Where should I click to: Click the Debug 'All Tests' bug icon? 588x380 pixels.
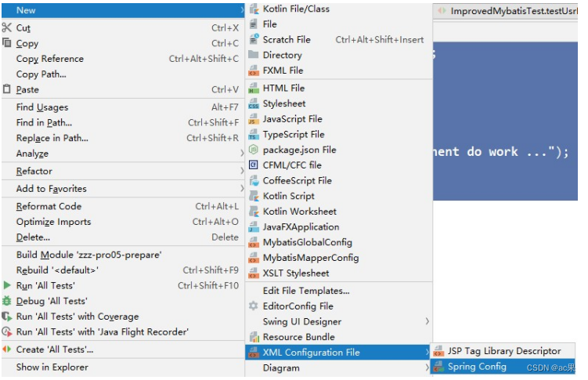coord(7,301)
